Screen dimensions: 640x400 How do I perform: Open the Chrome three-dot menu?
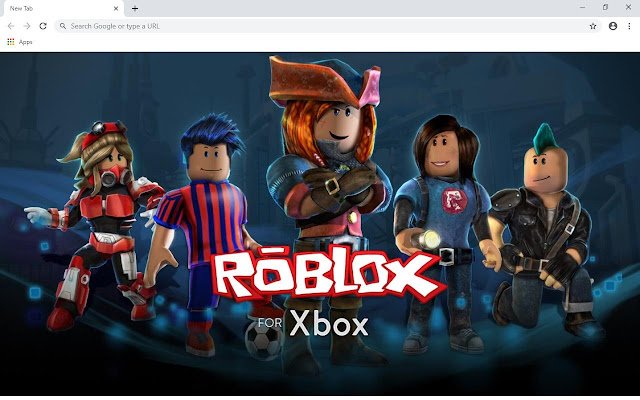629,26
